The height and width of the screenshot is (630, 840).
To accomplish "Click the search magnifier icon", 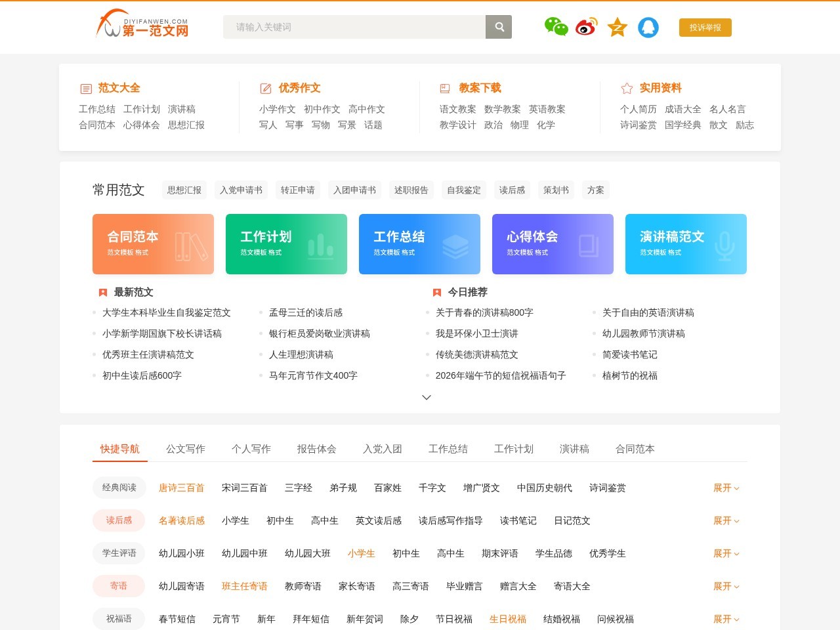I will [499, 27].
